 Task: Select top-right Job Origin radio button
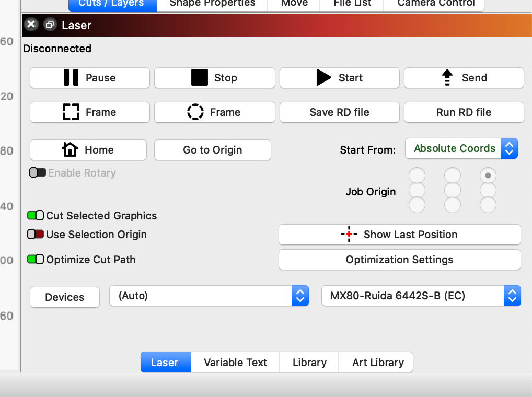tap(488, 176)
